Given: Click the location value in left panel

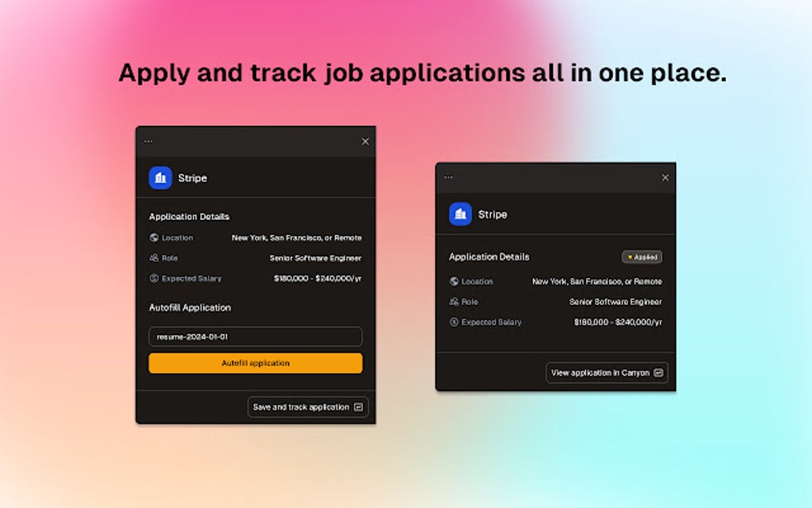Looking at the screenshot, I should click(x=297, y=238).
